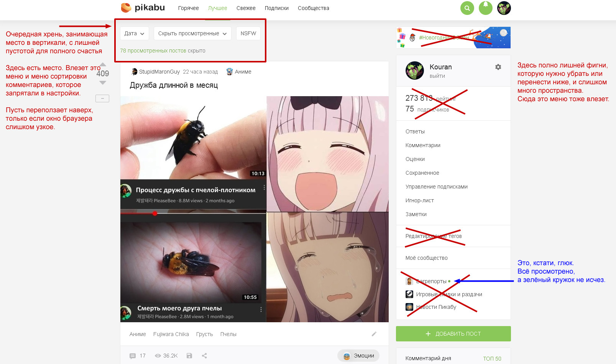Expand the Дата dropdown
Image resolution: width=616 pixels, height=364 pixels.
coord(134,33)
